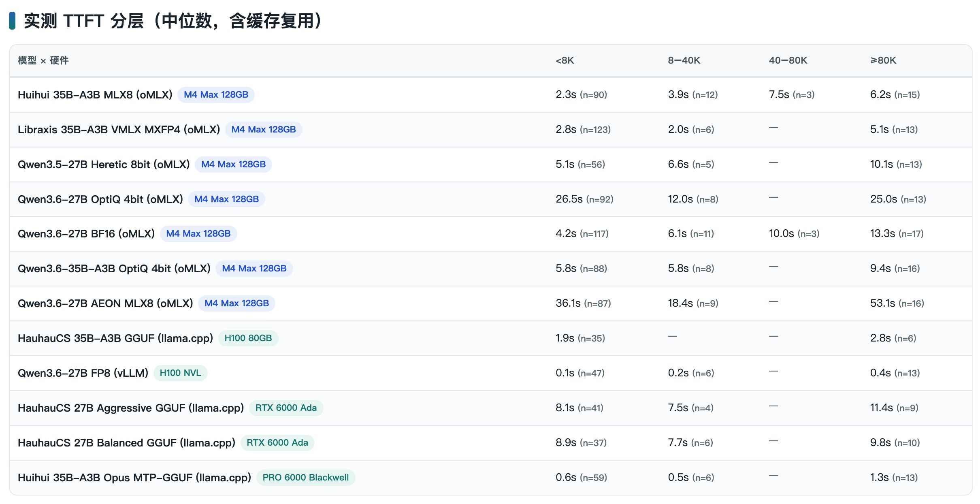Image resolution: width=980 pixels, height=504 pixels.
Task: Select "Qwen3.6-27B OptiQ 4bit (oMLX)" model name
Action: pos(100,199)
